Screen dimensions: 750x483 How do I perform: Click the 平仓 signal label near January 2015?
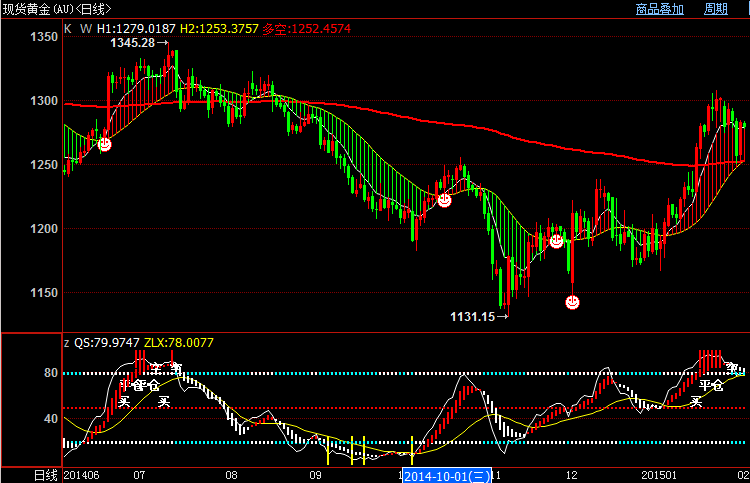[x=710, y=384]
